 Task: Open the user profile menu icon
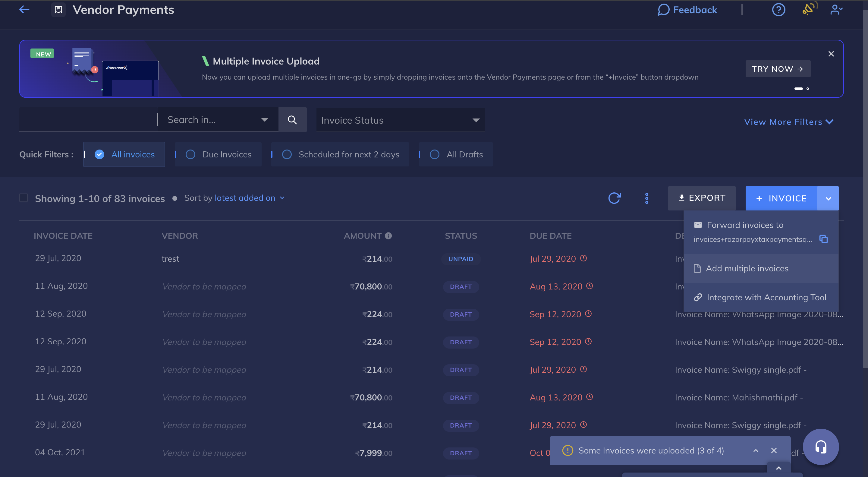(x=836, y=9)
